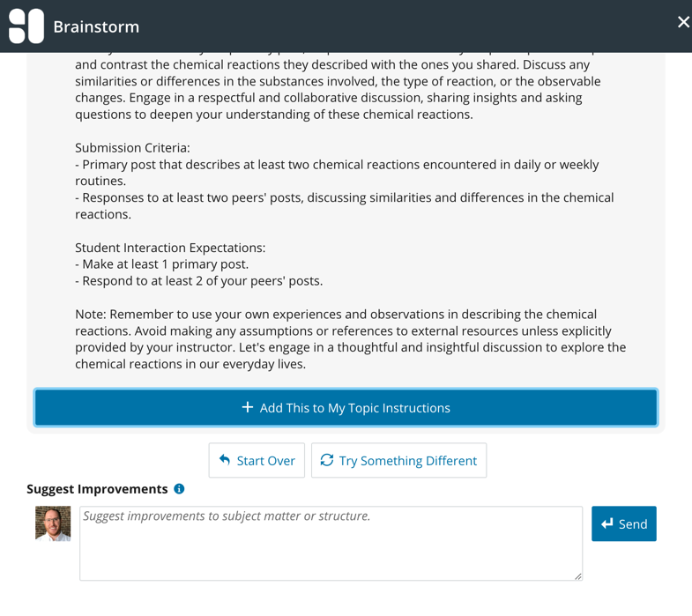This screenshot has width=692, height=616.
Task: Add This to My Topic Instructions
Action: click(x=346, y=408)
